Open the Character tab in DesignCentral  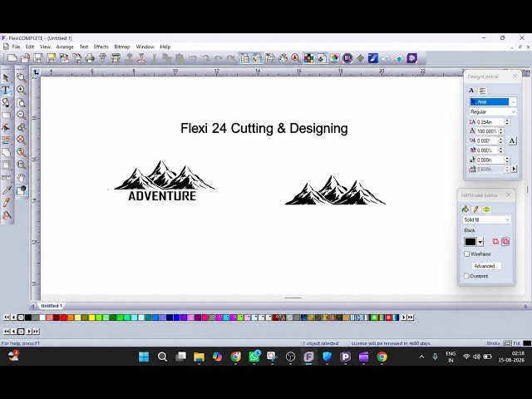[x=471, y=91]
